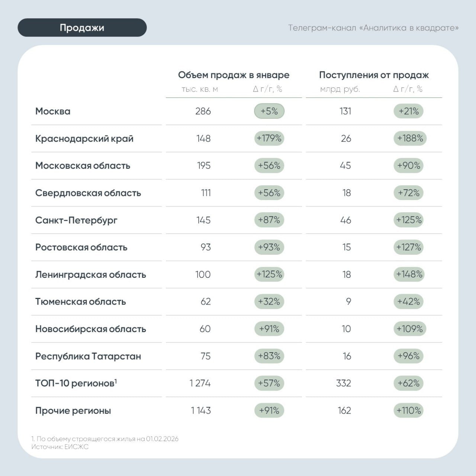Select the Республика Татарстан row label

88,356
